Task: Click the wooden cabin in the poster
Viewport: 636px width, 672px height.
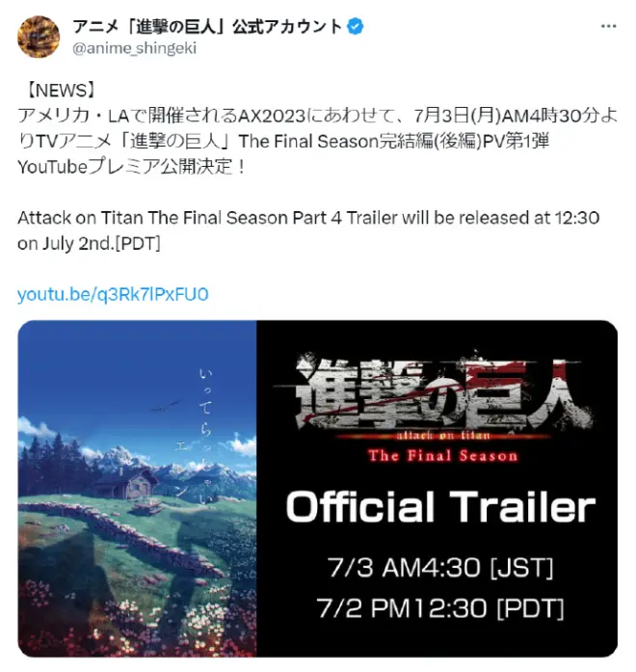Action: point(126,484)
